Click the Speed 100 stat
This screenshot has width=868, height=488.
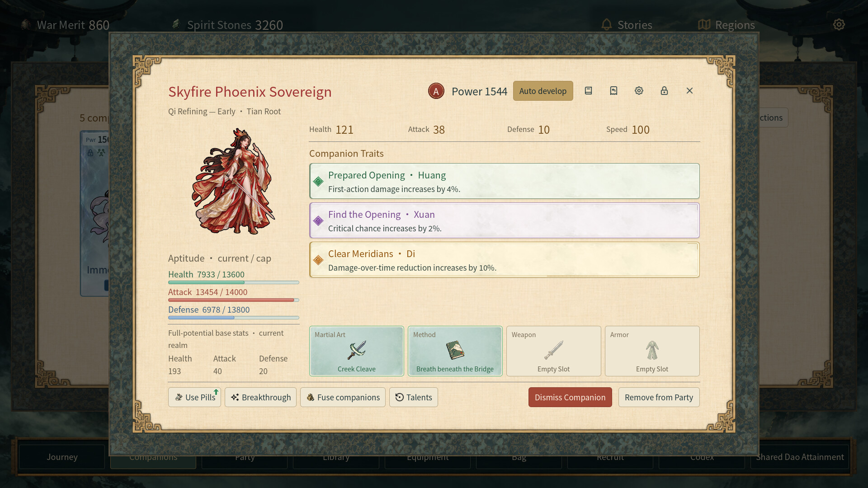coord(628,130)
